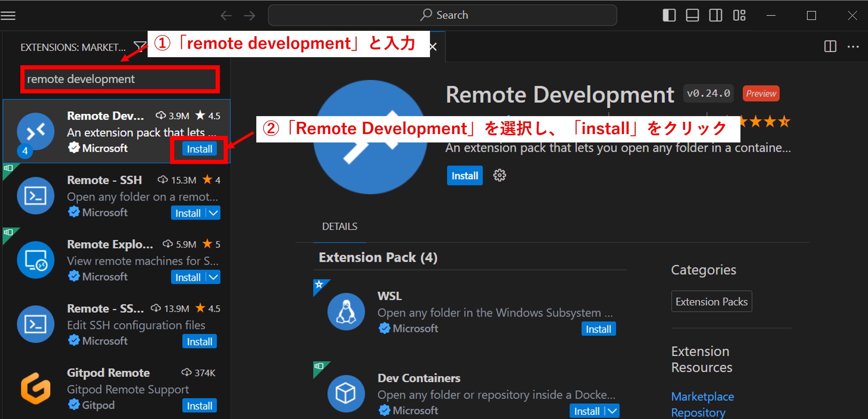Click the Extension Packs category tag

coord(711,301)
